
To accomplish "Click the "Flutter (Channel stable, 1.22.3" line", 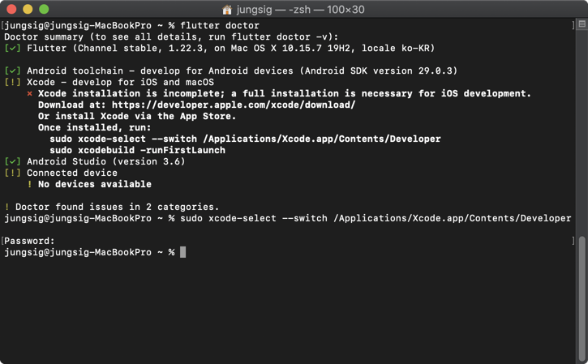I will point(230,49).
